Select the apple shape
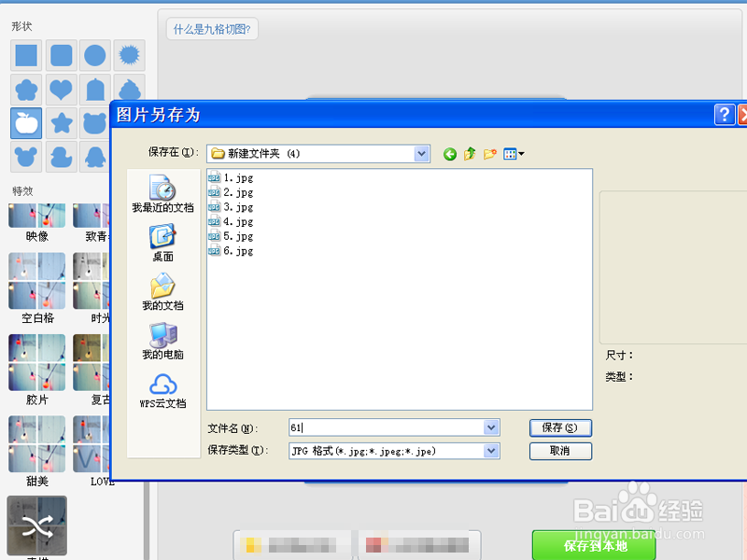 click(x=26, y=123)
